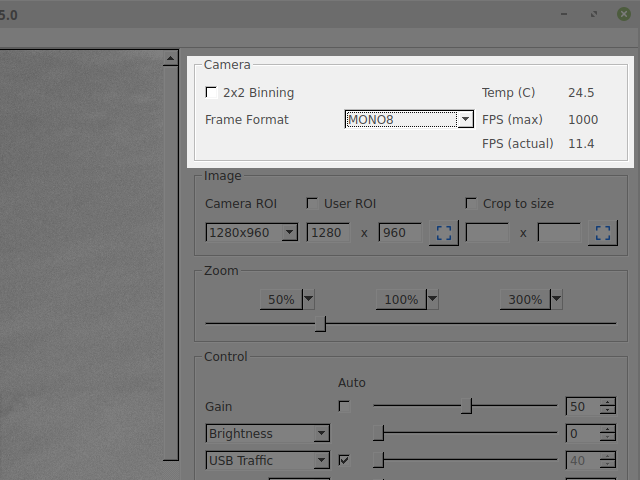Tick the Crop to size checkbox

click(471, 203)
